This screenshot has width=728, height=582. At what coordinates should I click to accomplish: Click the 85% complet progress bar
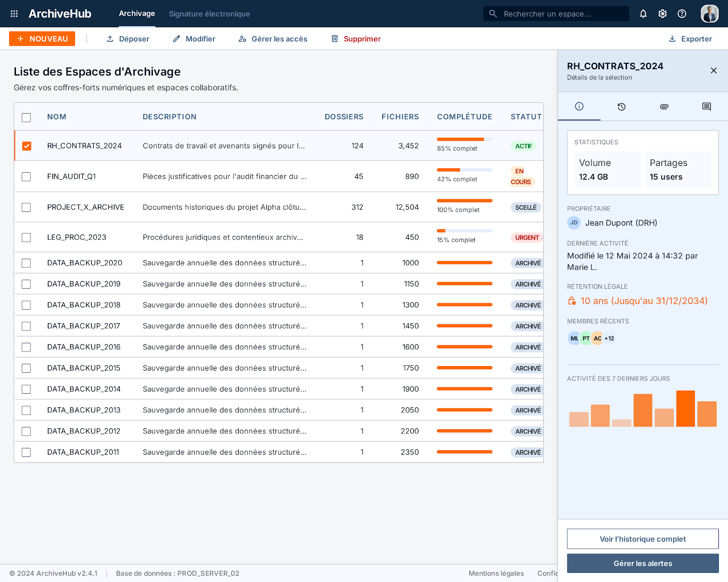pyautogui.click(x=465, y=139)
